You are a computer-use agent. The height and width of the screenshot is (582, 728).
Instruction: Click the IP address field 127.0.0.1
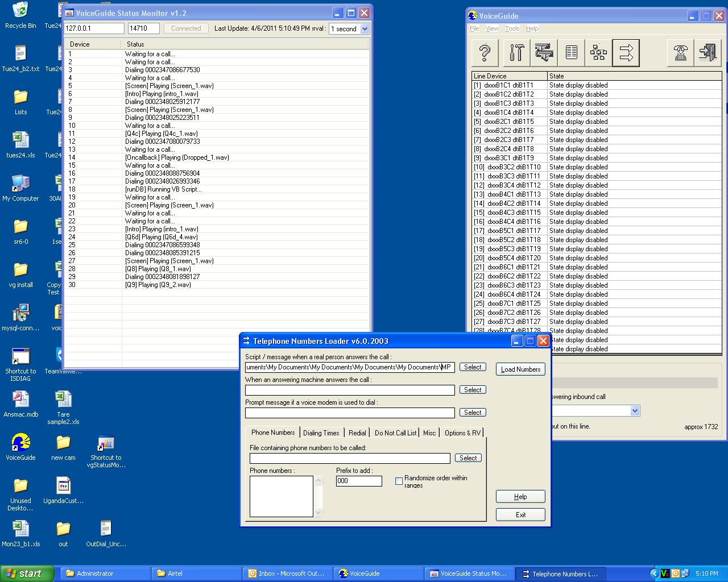(94, 28)
